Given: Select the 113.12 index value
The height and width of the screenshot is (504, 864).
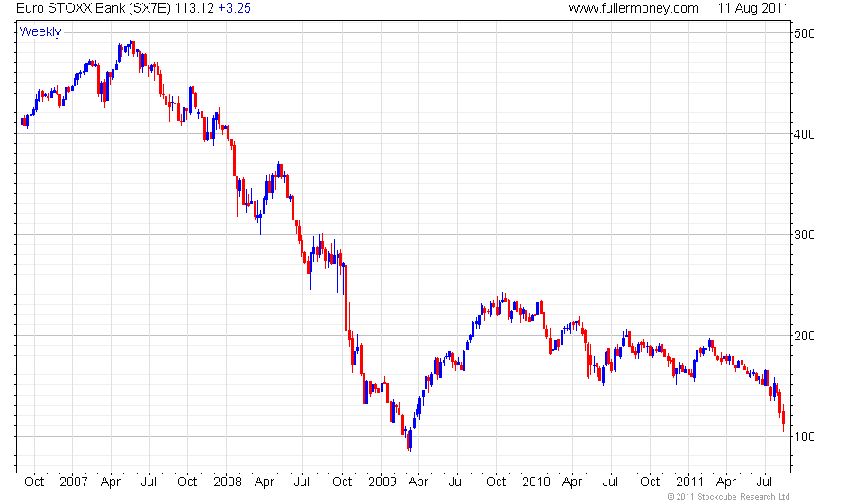Looking at the screenshot, I should coord(194,8).
